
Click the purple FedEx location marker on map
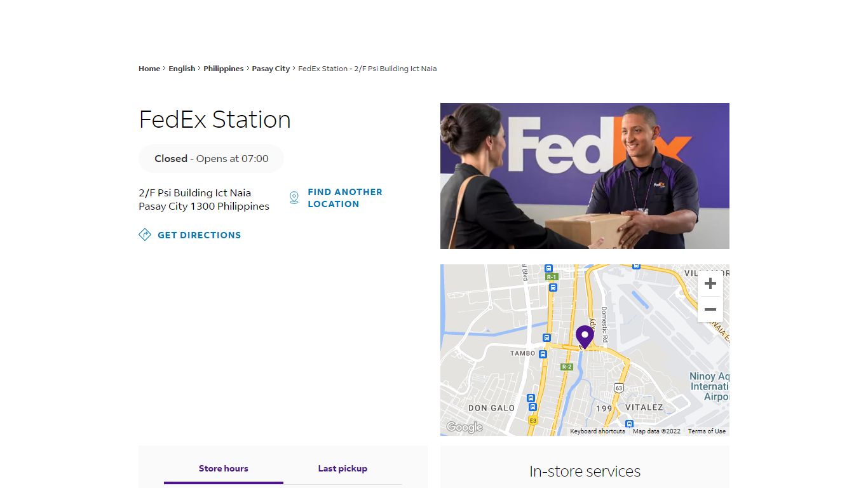(585, 337)
